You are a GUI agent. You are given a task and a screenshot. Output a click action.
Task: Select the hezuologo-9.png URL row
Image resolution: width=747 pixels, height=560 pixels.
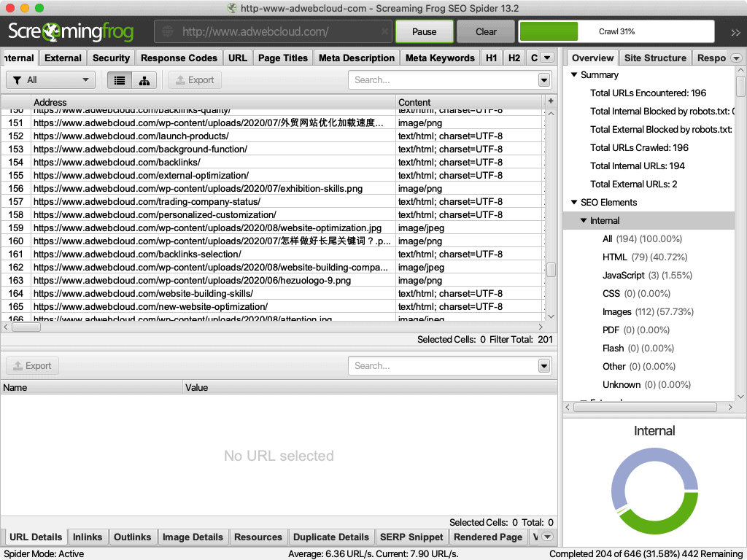[x=273, y=281]
